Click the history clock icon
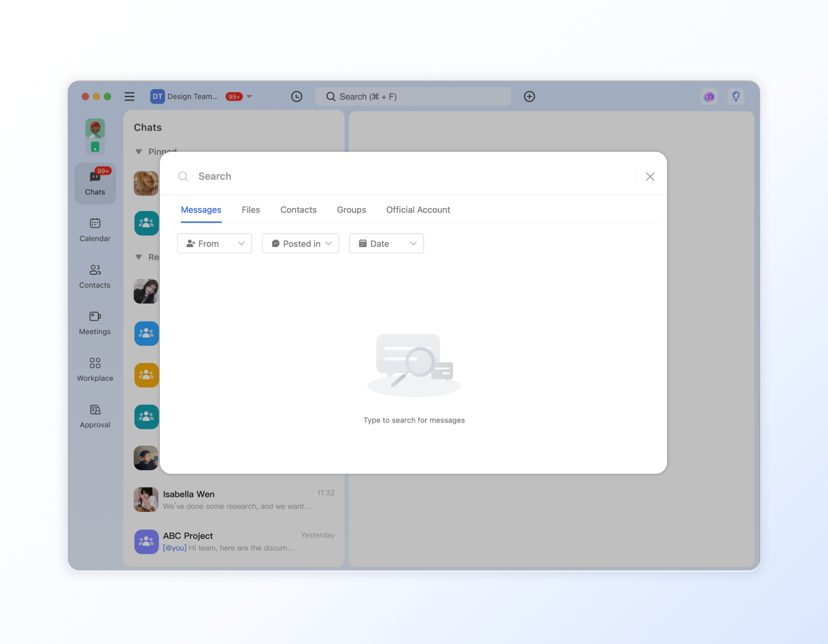 pos(297,97)
